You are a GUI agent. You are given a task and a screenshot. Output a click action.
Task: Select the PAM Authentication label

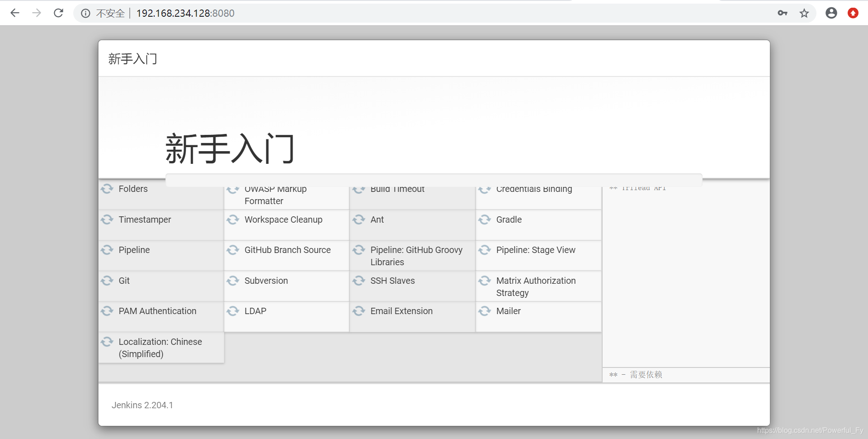(157, 311)
